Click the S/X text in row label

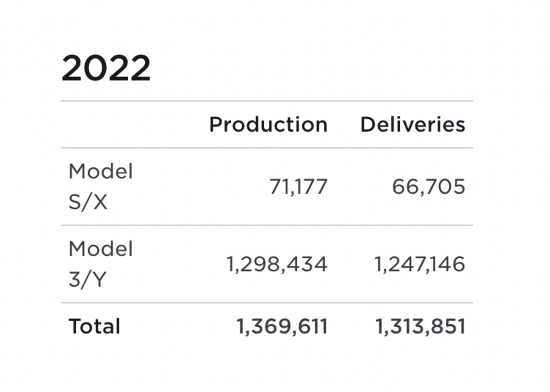click(x=88, y=202)
